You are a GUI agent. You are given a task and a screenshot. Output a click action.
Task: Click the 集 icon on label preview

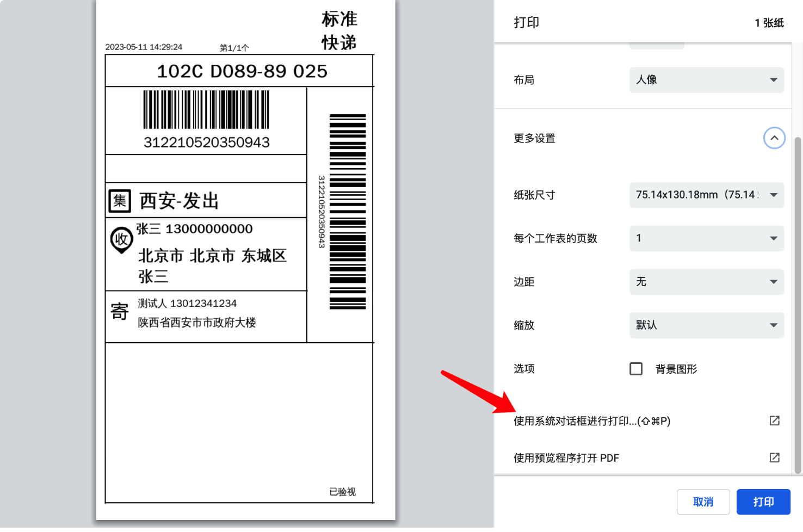[120, 201]
